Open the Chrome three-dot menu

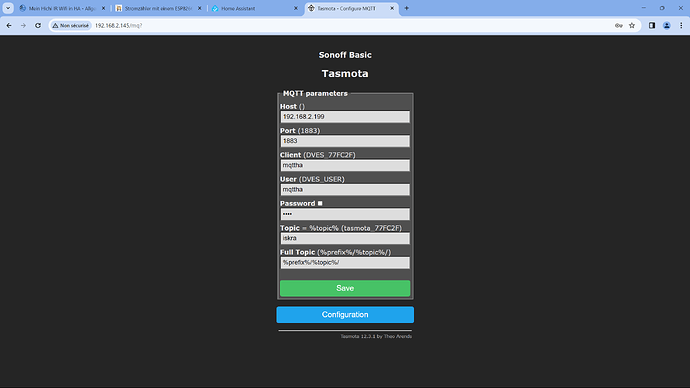point(681,26)
